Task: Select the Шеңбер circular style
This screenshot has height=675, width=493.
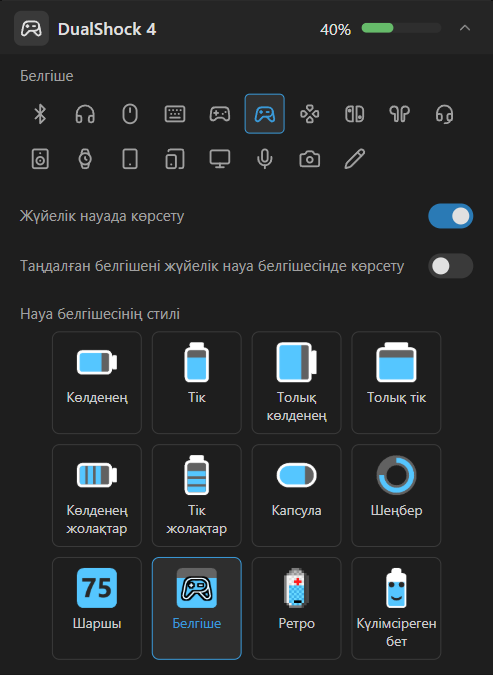Action: pyautogui.click(x=396, y=495)
